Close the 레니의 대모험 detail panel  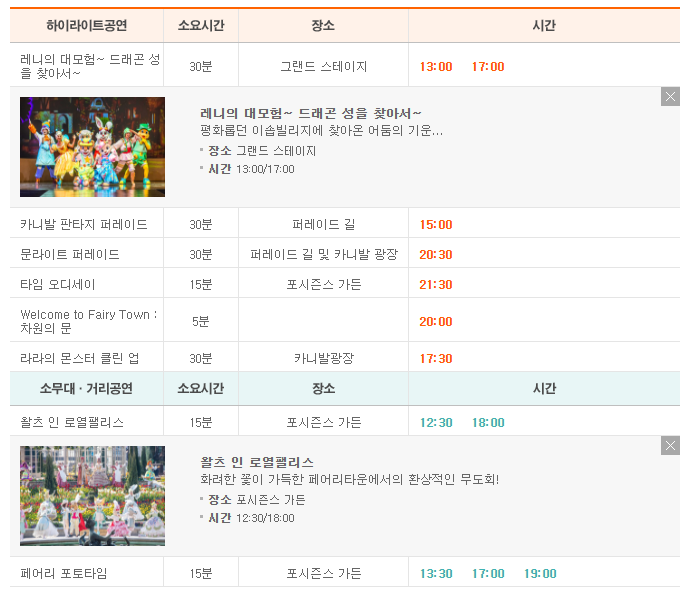(670, 97)
